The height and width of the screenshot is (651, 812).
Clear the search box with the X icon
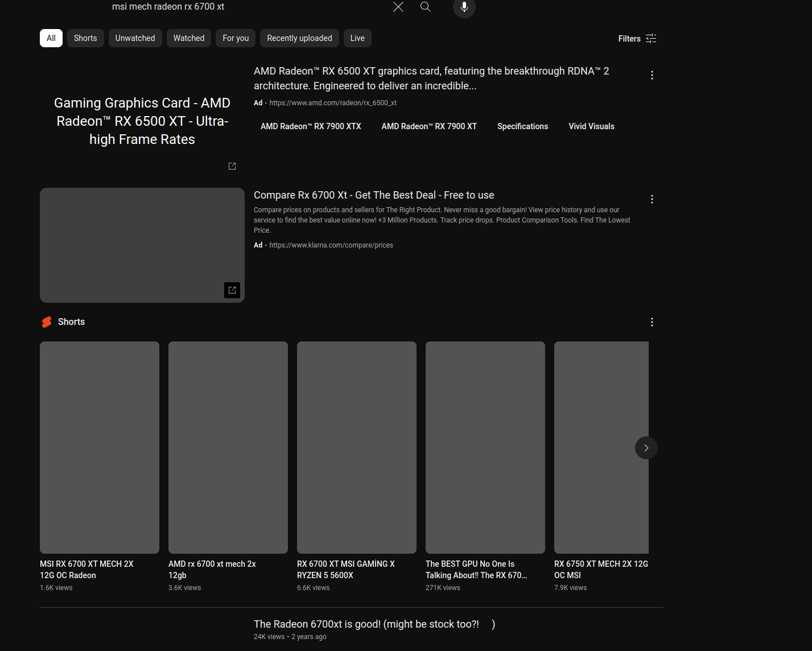click(398, 7)
